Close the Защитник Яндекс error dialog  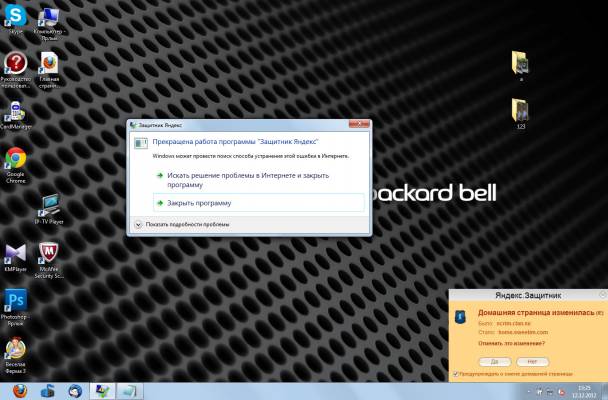(x=359, y=124)
